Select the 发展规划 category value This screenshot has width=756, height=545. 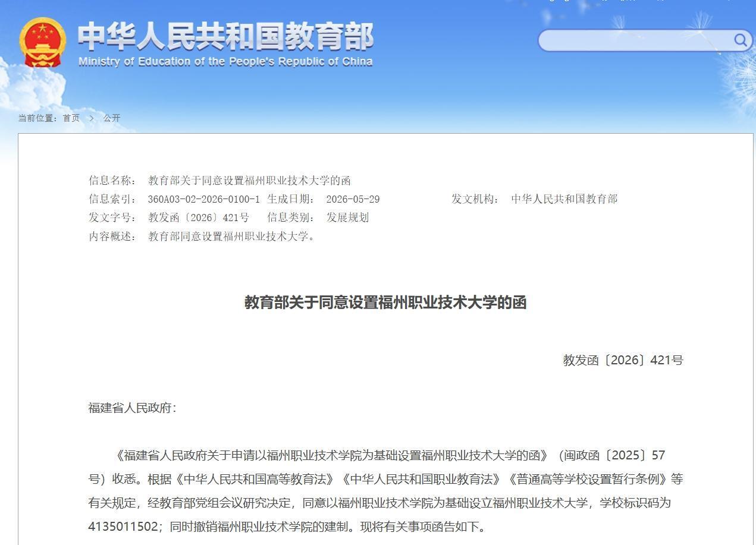347,218
